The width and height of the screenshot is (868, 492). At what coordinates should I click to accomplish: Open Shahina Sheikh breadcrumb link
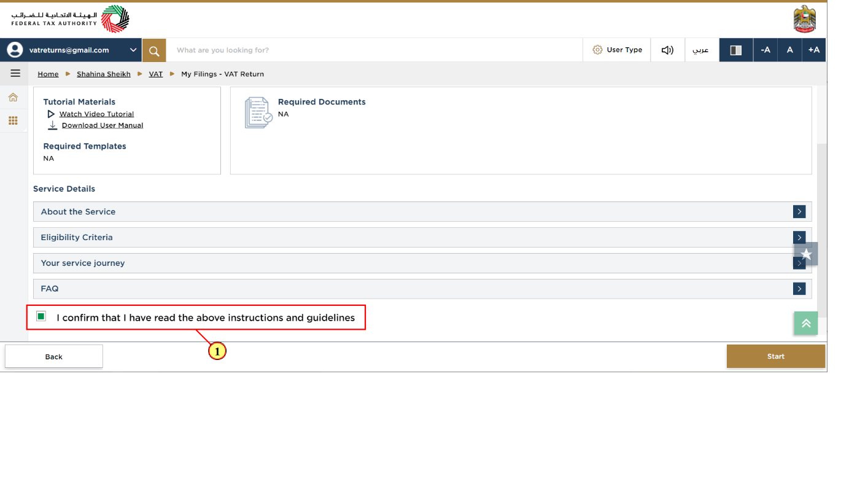tap(104, 74)
